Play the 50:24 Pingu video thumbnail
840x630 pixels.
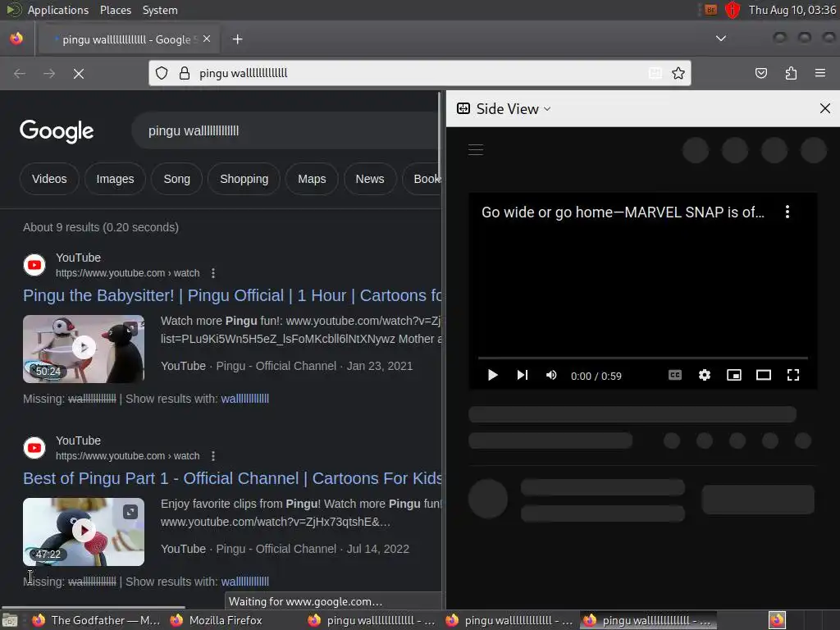[x=84, y=349]
